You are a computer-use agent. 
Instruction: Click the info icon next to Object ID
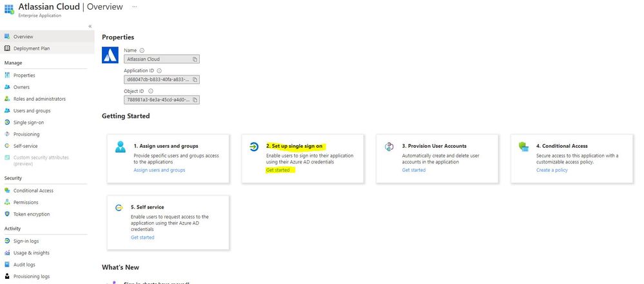click(151, 91)
